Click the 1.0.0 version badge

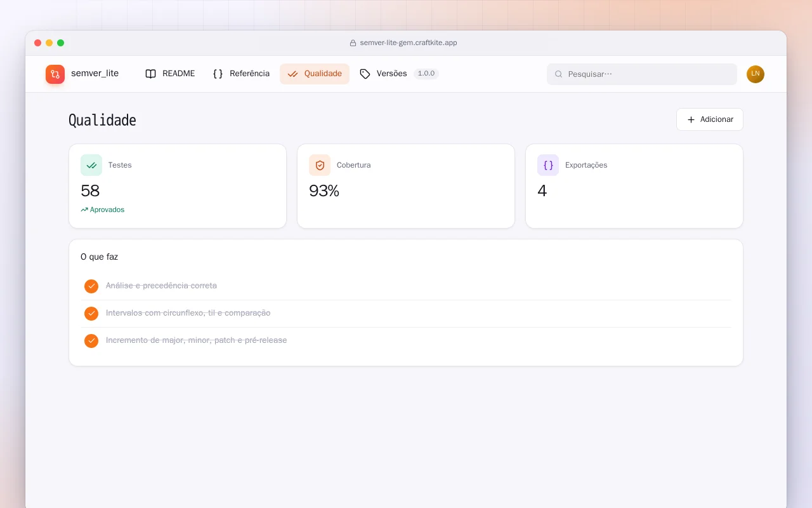point(426,74)
